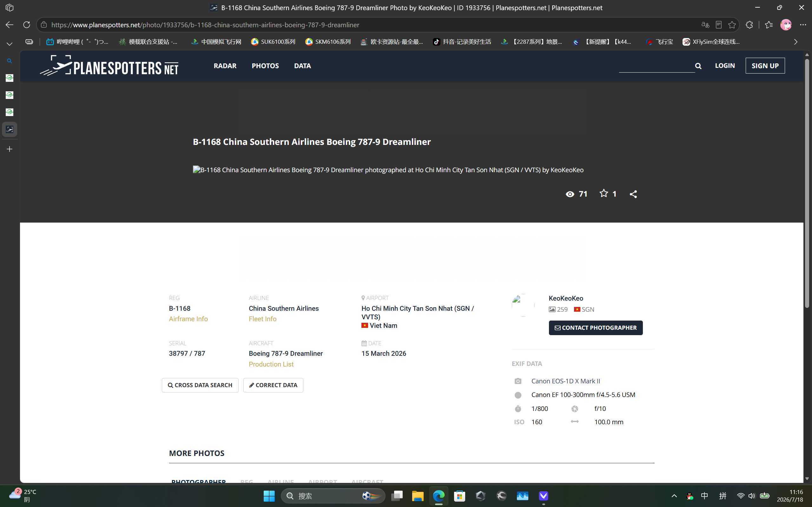Focus the site search input field

pos(657,66)
